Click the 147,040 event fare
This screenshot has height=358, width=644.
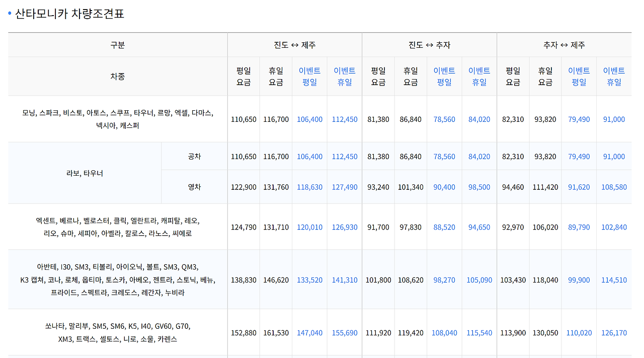point(309,333)
